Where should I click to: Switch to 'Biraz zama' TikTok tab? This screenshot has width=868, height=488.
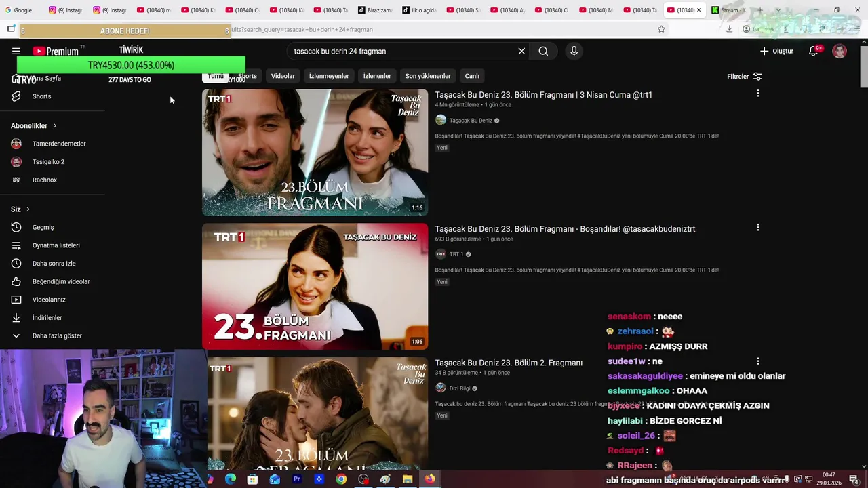tap(375, 10)
